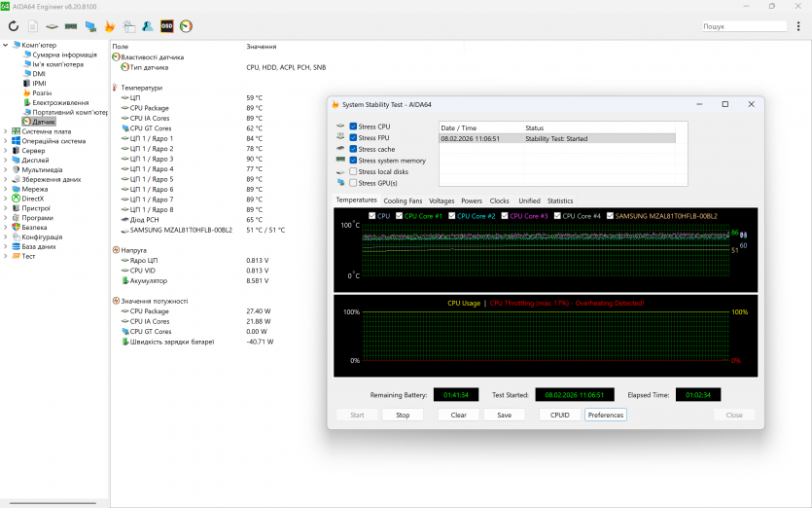Disable the Stress CPU checkbox
This screenshot has height=508, width=812.
point(354,127)
